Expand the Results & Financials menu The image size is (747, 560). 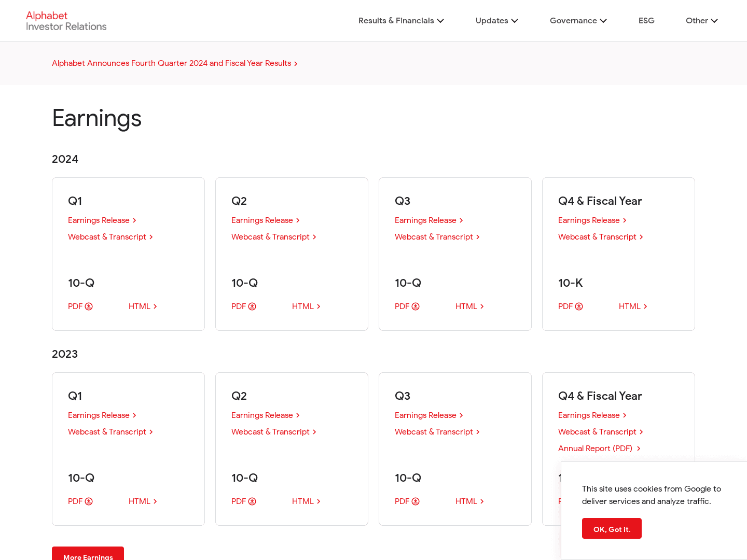tap(400, 21)
